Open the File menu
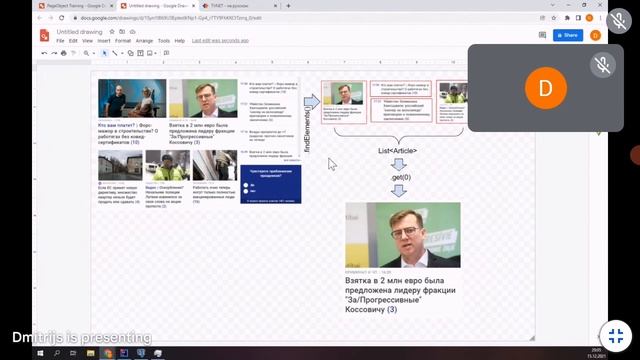The width and height of the screenshot is (640, 360). pyautogui.click(x=60, y=41)
